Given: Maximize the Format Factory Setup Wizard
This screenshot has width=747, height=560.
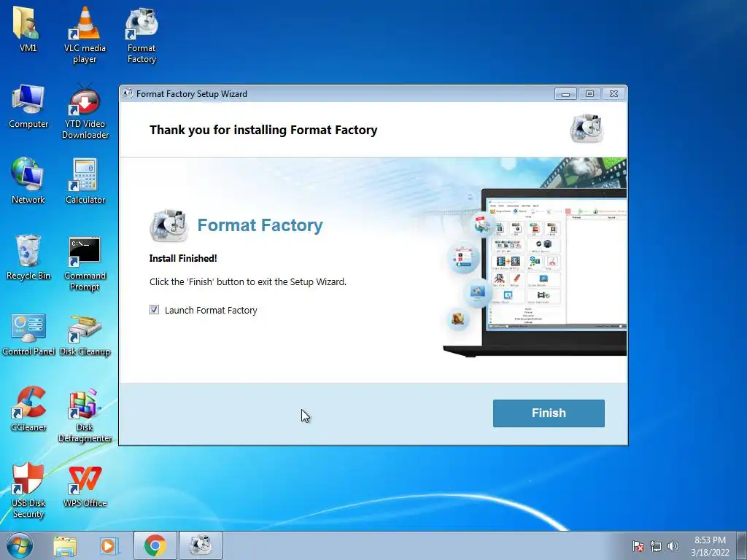Looking at the screenshot, I should (x=589, y=94).
